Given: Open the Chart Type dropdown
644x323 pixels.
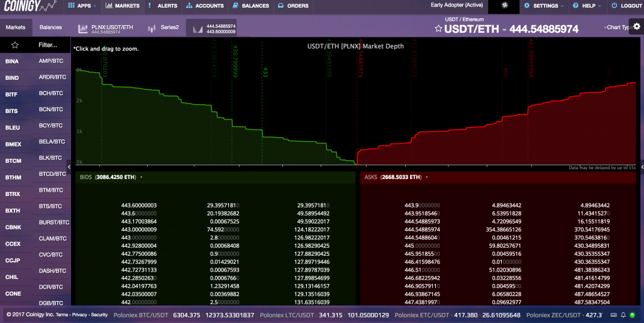Looking at the screenshot, I should (x=618, y=27).
